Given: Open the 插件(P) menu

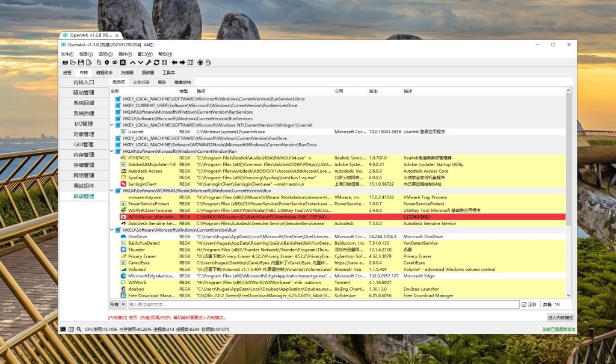Looking at the screenshot, I should tap(125, 54).
